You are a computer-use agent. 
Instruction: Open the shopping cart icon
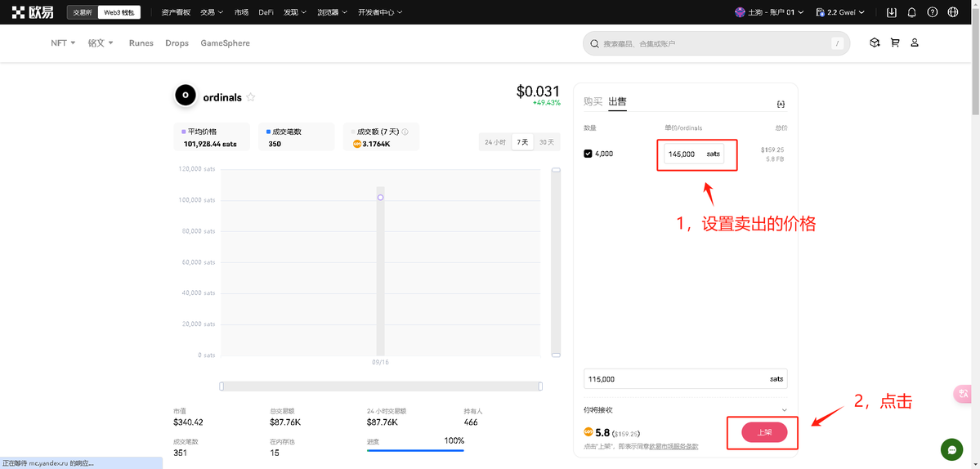[x=895, y=42]
